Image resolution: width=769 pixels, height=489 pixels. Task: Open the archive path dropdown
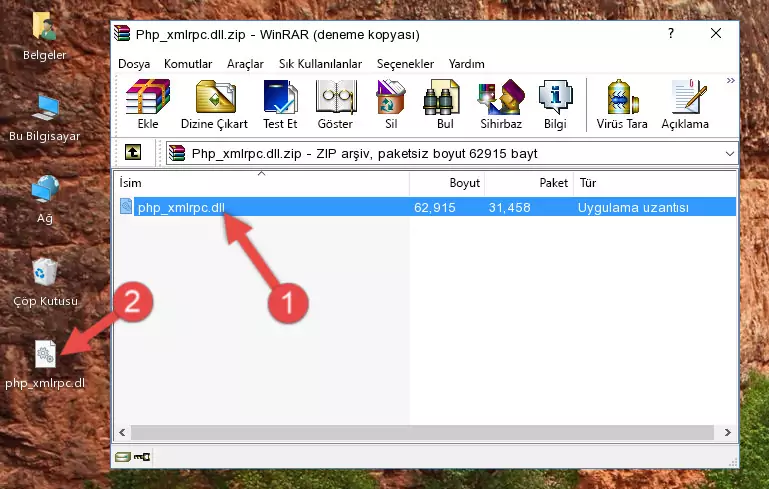tap(729, 154)
